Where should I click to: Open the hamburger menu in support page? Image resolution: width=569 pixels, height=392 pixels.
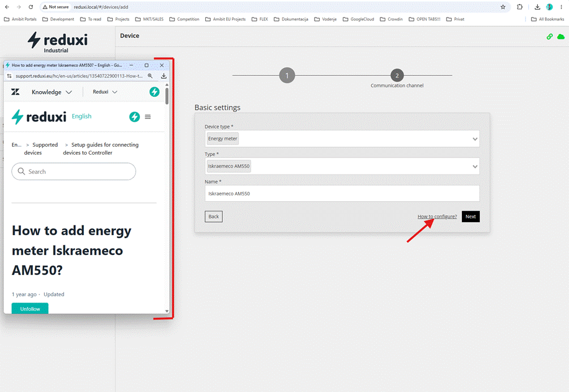click(148, 117)
